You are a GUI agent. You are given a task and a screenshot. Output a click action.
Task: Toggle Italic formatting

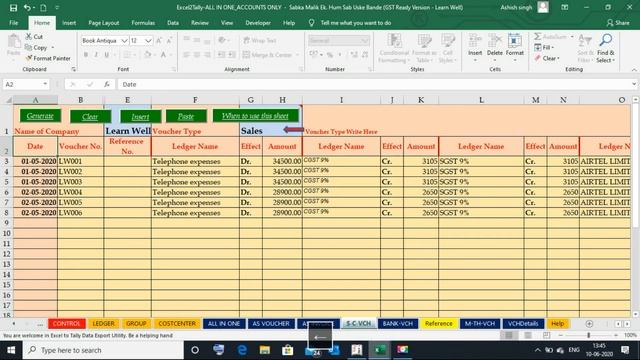click(96, 54)
